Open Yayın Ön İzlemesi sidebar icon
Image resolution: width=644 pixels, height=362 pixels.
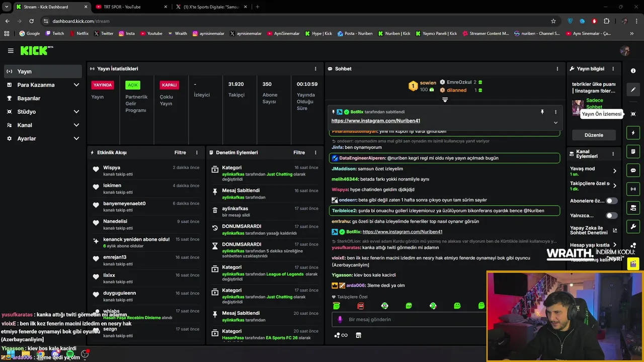(x=633, y=114)
